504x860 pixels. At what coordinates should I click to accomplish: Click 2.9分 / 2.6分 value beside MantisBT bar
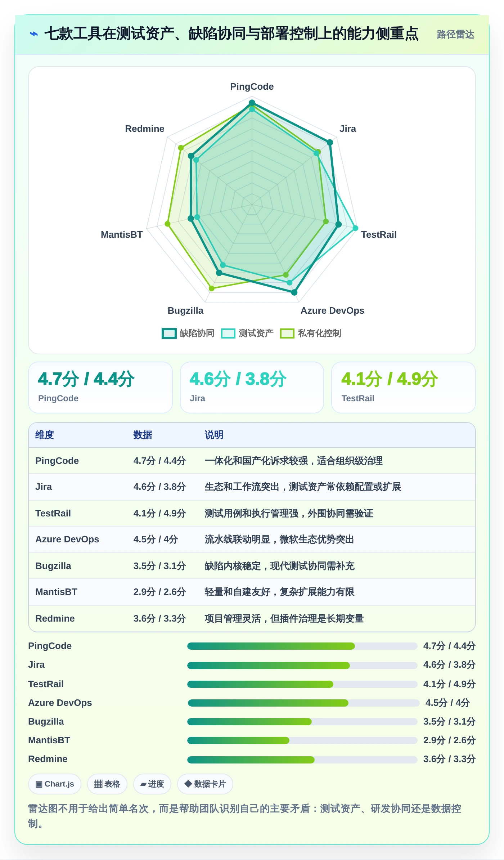pos(449,740)
